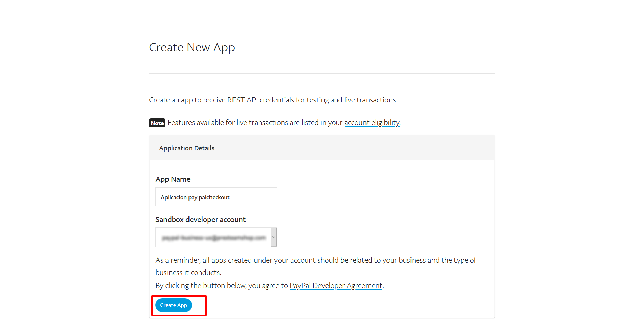644x319 pixels.
Task: Click the 'By clicking the button below' text
Action: tap(221, 286)
